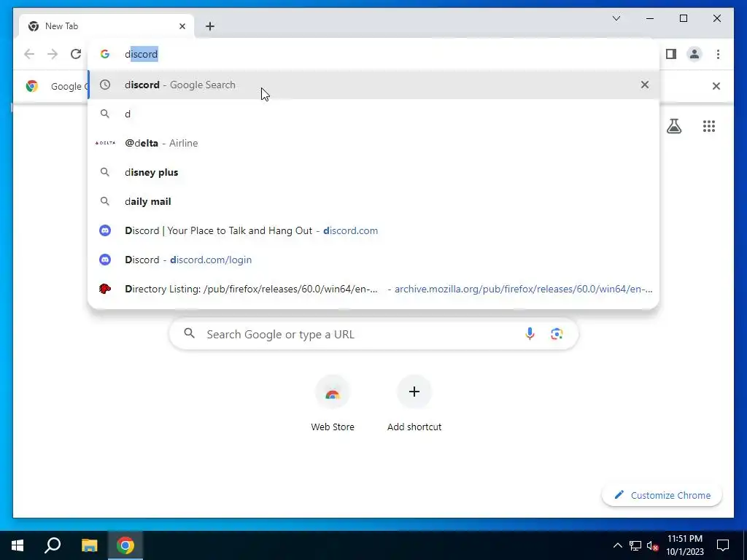Image resolution: width=747 pixels, height=560 pixels.
Task: Open File Explorer from the taskbar
Action: pyautogui.click(x=89, y=545)
